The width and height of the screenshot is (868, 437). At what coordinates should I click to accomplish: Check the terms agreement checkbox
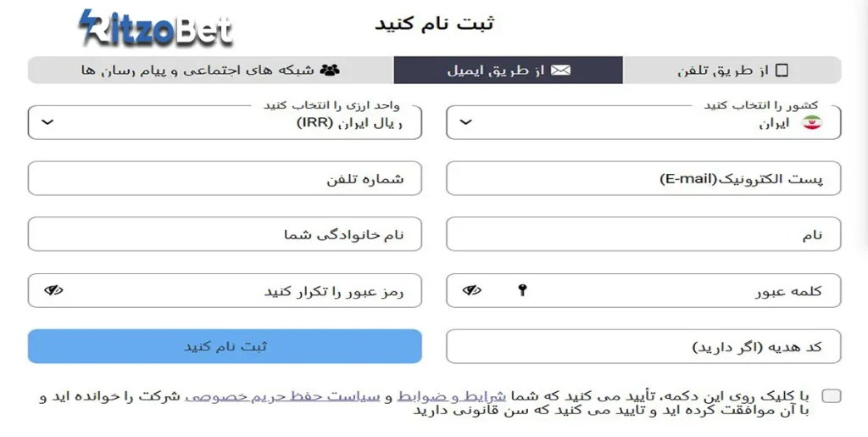832,396
